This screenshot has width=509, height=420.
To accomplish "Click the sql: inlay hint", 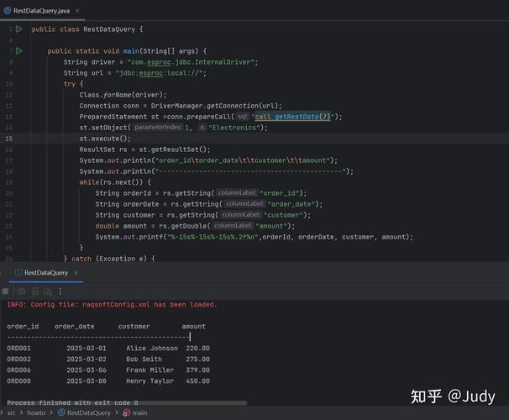I will tap(242, 117).
